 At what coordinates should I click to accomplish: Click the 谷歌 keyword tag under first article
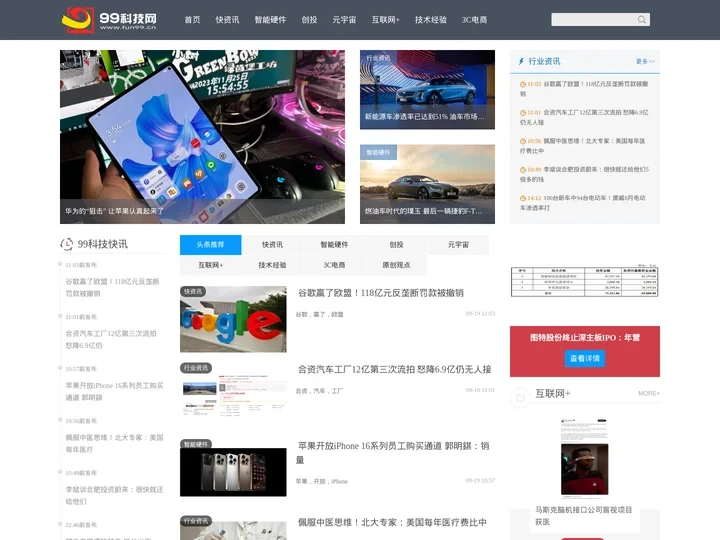(302, 315)
